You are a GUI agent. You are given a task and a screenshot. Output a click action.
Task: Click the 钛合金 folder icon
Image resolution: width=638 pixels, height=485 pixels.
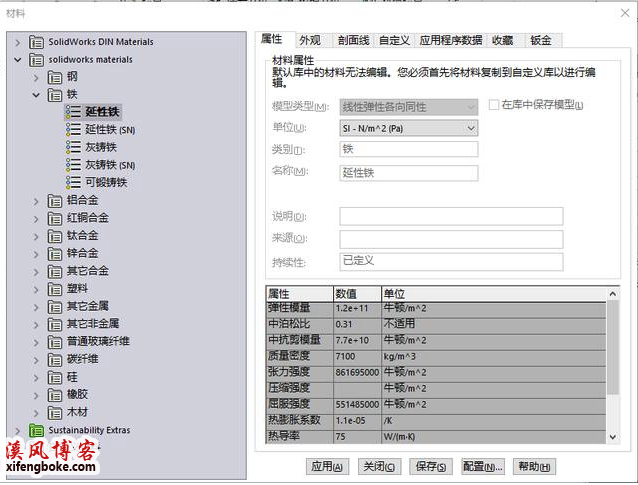click(55, 236)
